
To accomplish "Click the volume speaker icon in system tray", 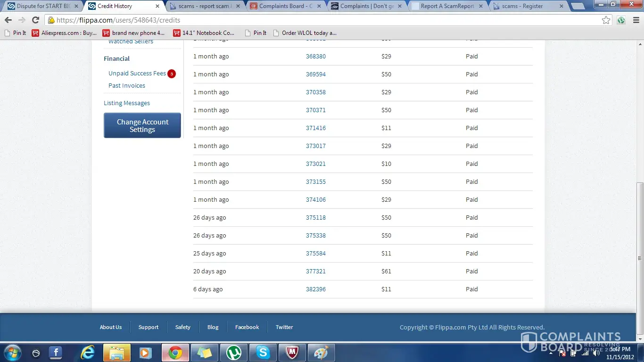I will (x=597, y=354).
